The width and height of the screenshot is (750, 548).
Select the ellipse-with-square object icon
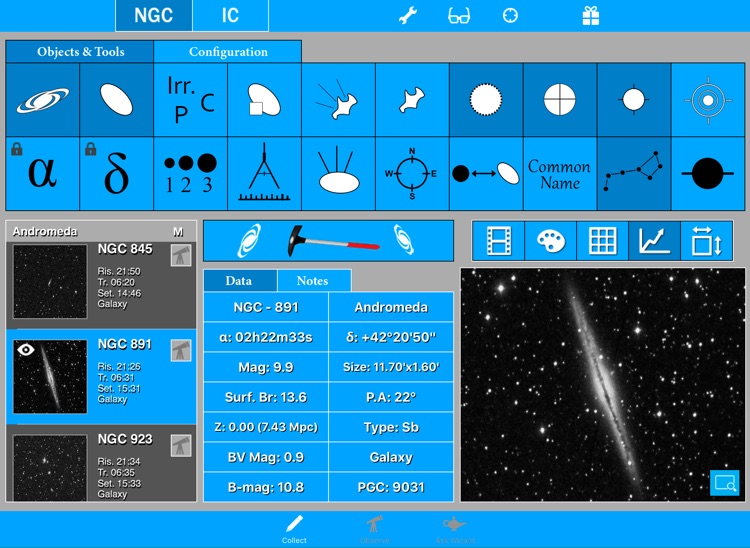pyautogui.click(x=265, y=100)
